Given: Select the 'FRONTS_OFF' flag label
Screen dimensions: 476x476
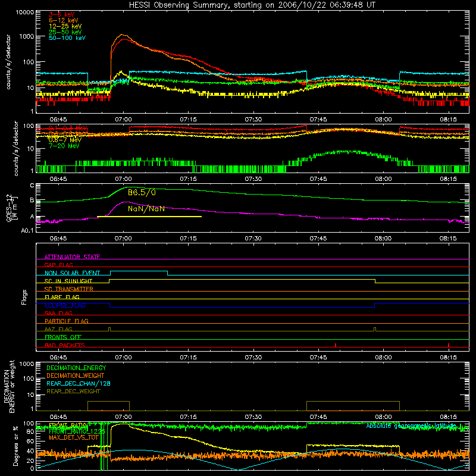Looking at the screenshot, I should (63, 337).
